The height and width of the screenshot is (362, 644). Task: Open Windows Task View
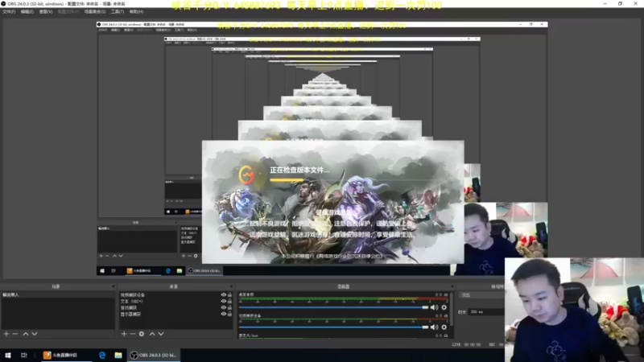(x=24, y=355)
